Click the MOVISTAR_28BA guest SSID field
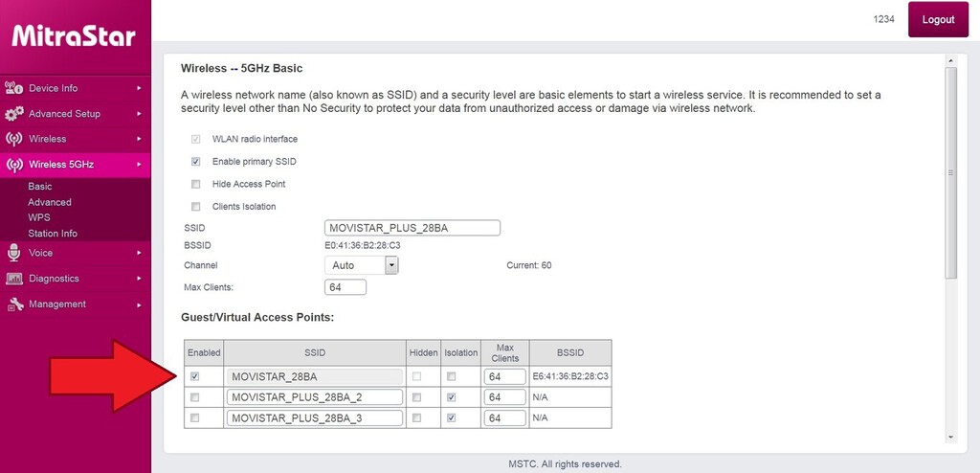980x473 pixels. (x=314, y=376)
